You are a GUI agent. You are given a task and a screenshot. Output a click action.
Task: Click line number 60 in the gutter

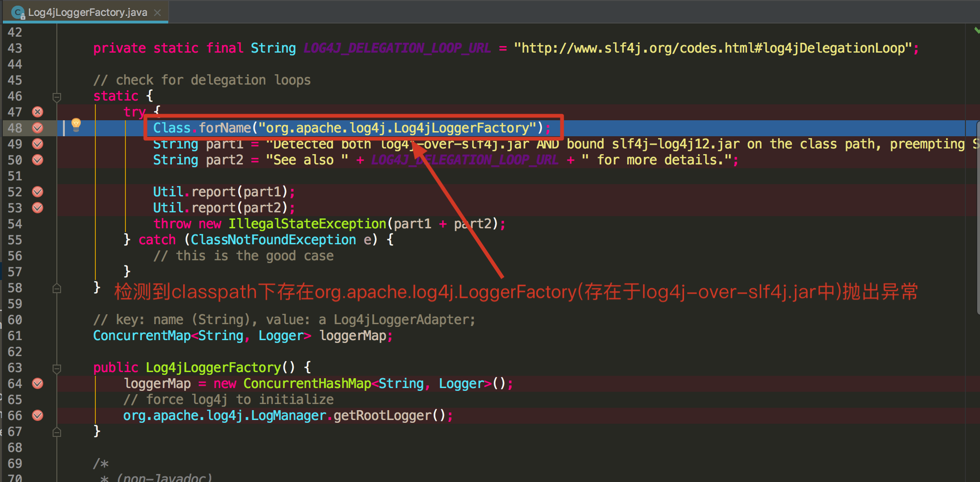coord(15,319)
